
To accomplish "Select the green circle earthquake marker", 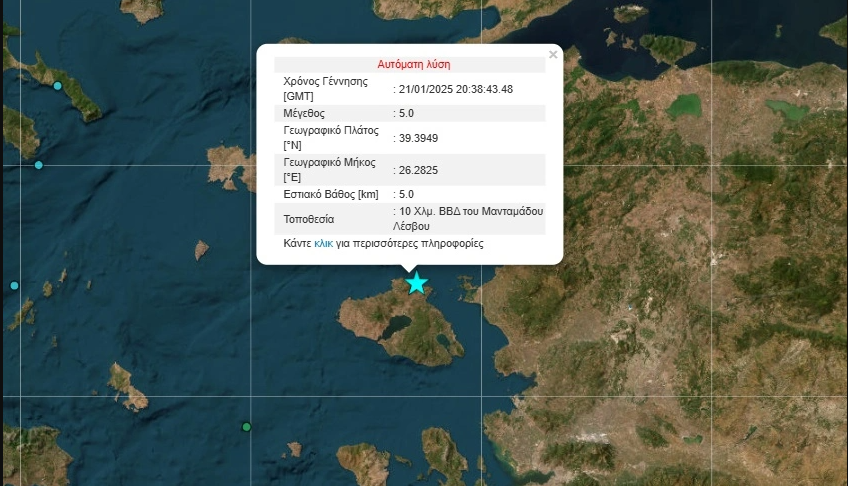I will pos(247,427).
